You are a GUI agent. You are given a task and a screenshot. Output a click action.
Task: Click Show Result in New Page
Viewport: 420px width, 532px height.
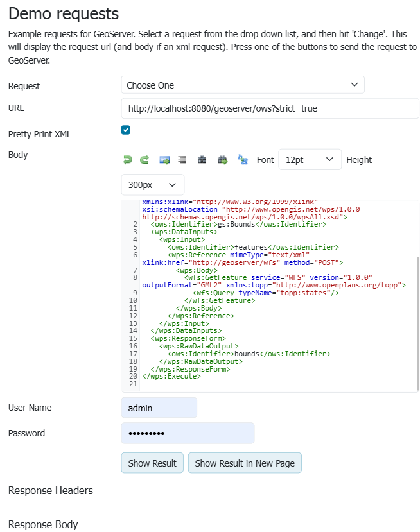(x=245, y=463)
